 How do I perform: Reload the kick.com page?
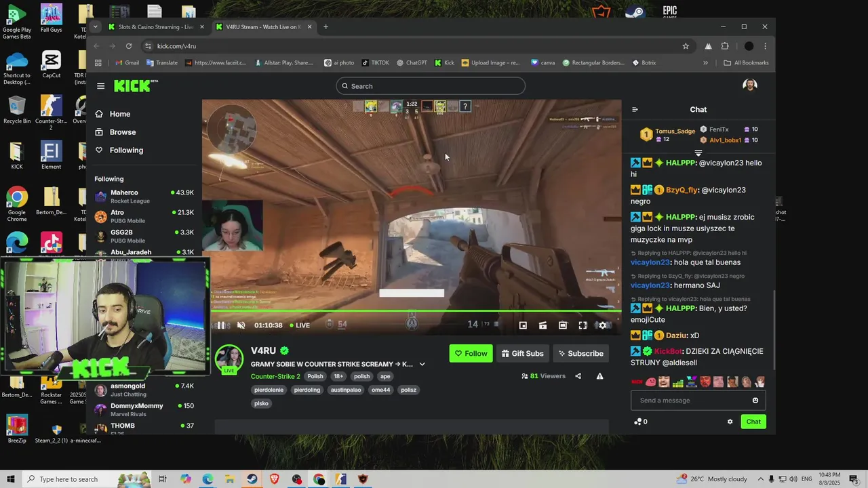tap(129, 46)
